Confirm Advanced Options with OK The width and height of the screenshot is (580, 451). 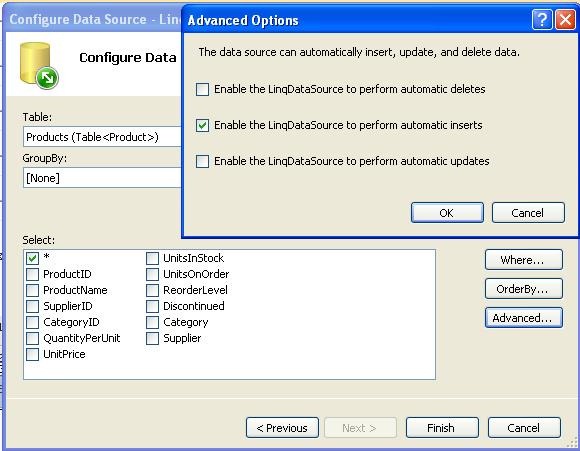pyautogui.click(x=447, y=213)
